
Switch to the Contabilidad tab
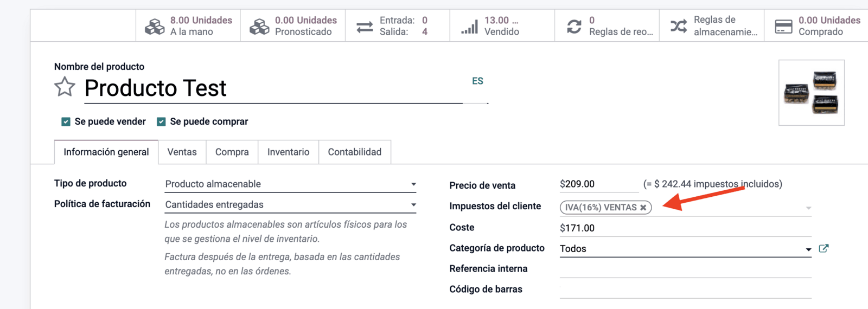tap(355, 152)
